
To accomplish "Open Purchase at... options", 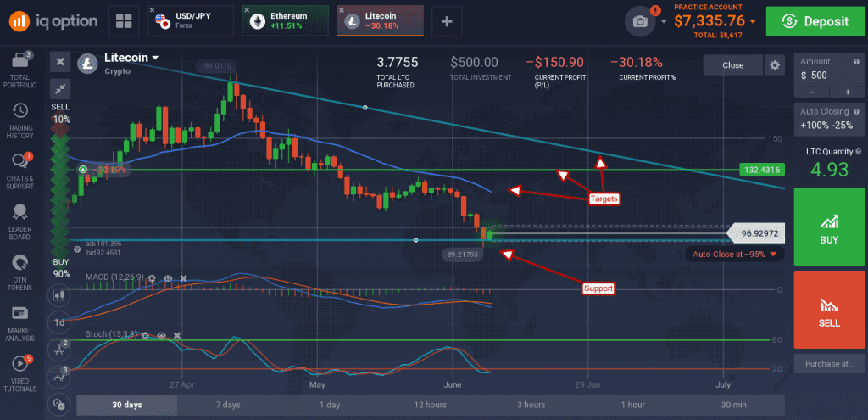I will pos(829,363).
